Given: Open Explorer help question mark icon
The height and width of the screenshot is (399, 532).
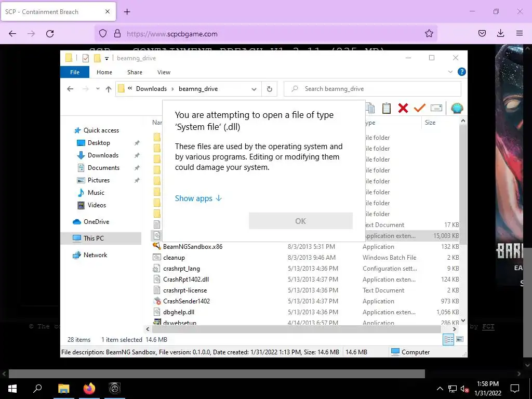Looking at the screenshot, I should pyautogui.click(x=461, y=72).
